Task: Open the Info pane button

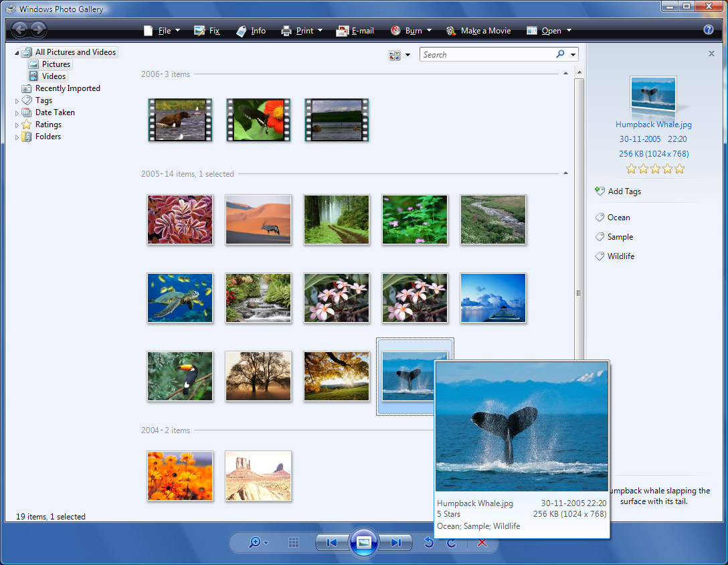Action: [251, 31]
